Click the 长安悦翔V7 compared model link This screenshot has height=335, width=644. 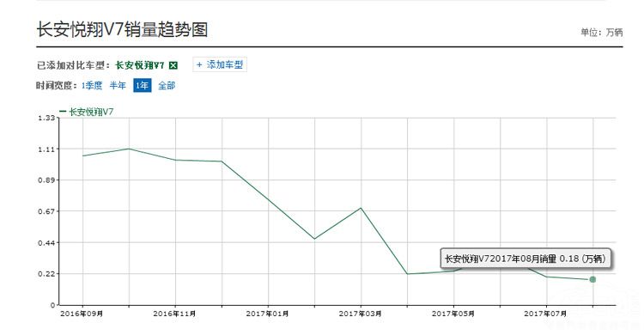click(140, 65)
